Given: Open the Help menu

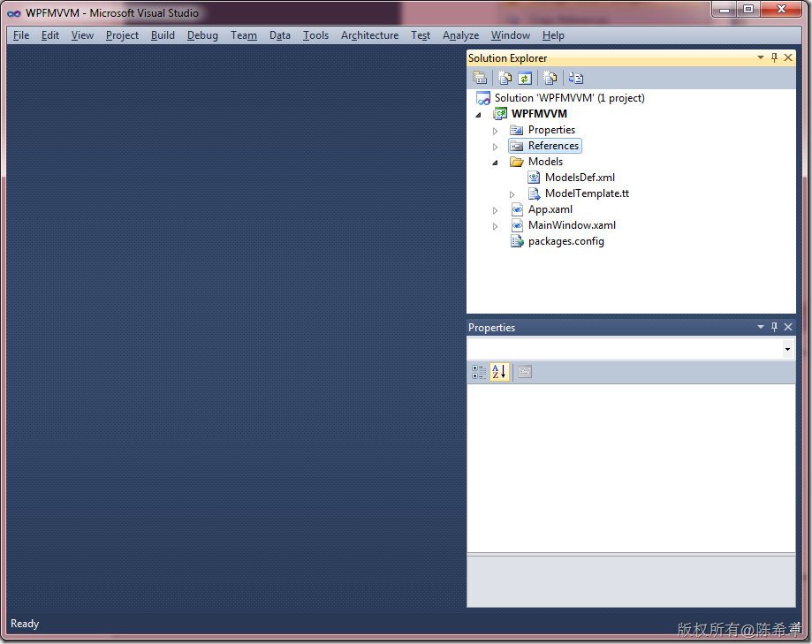Looking at the screenshot, I should coord(554,35).
